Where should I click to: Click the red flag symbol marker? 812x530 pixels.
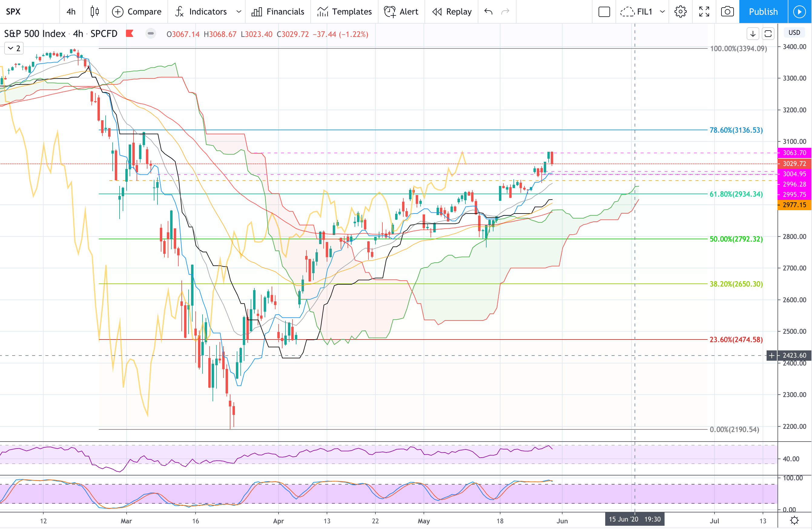(129, 33)
